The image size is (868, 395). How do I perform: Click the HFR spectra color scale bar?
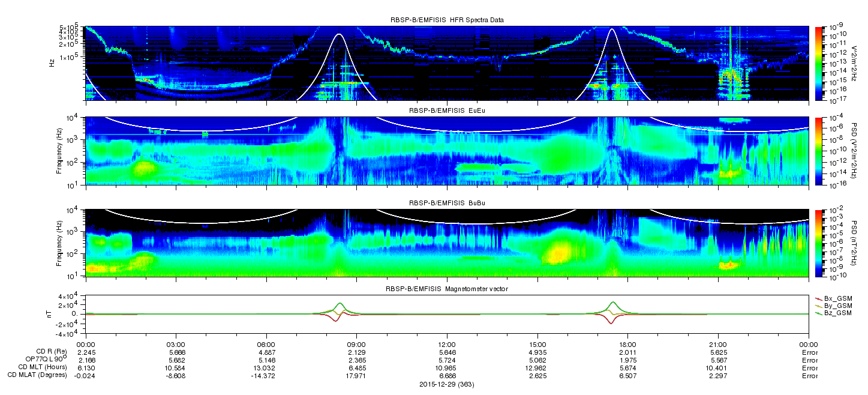point(818,62)
